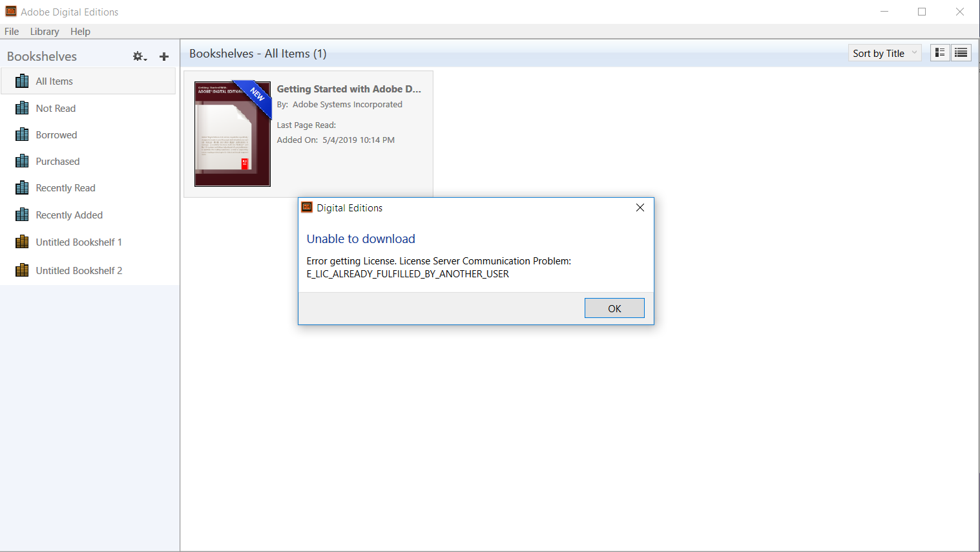Select the Borrowed bookshelf

[89, 134]
